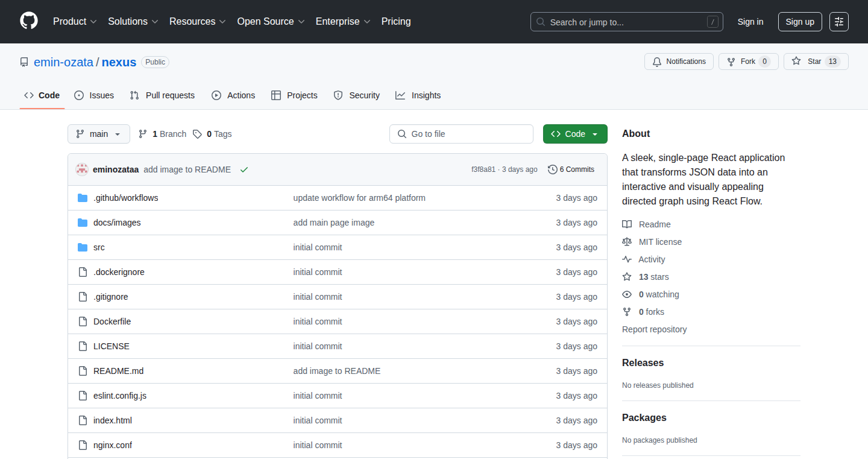Open the Product dropdown menu

(75, 22)
